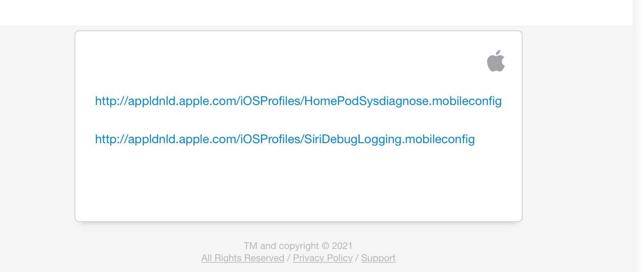Screen dimensions: 644x272
Task: Click the gray Apple logo
Action: point(496,61)
